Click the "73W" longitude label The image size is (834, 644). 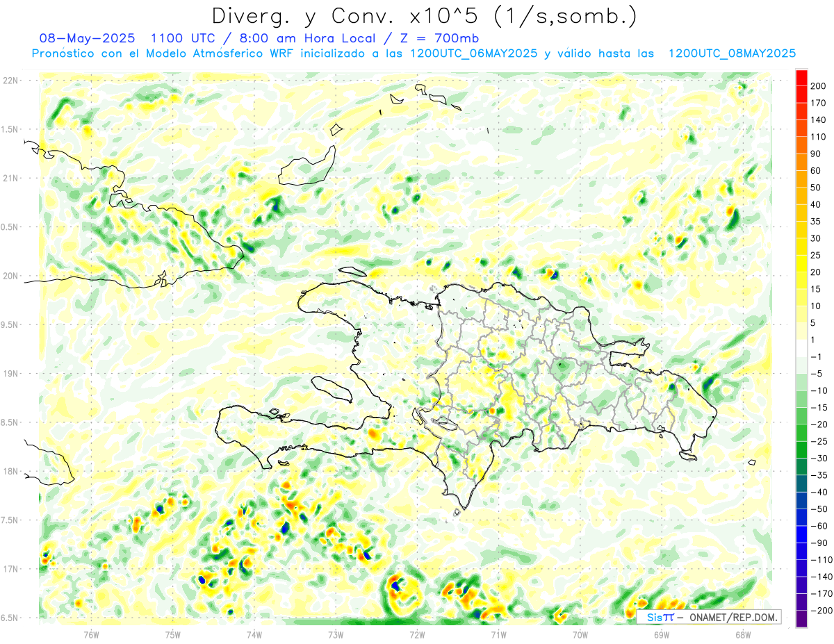point(336,634)
